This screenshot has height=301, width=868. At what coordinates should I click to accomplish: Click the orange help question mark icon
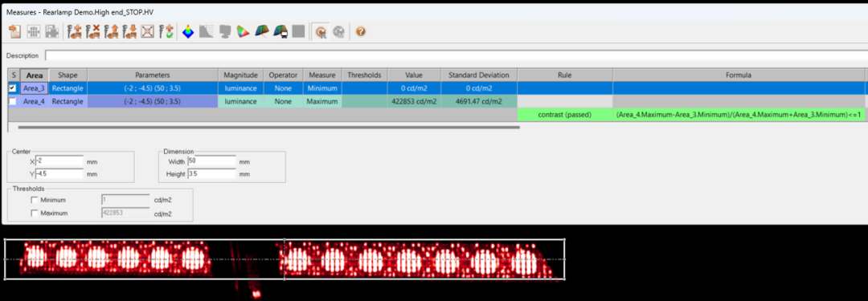point(360,32)
